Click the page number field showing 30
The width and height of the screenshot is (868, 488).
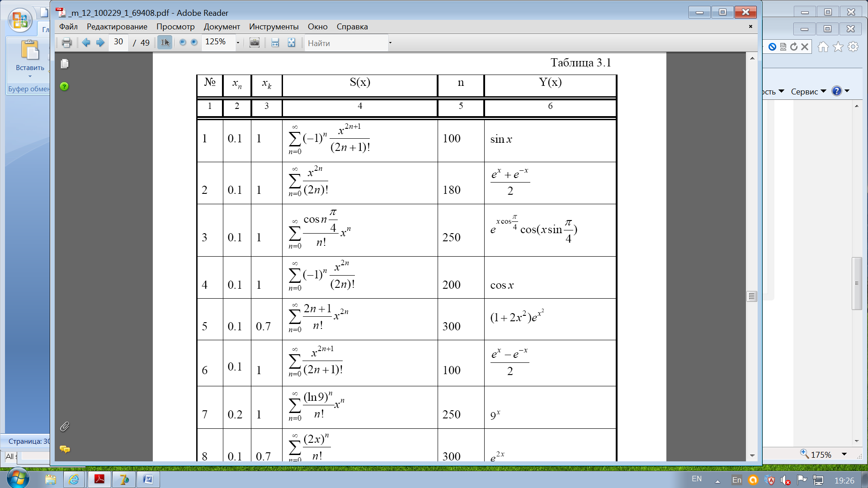click(118, 42)
